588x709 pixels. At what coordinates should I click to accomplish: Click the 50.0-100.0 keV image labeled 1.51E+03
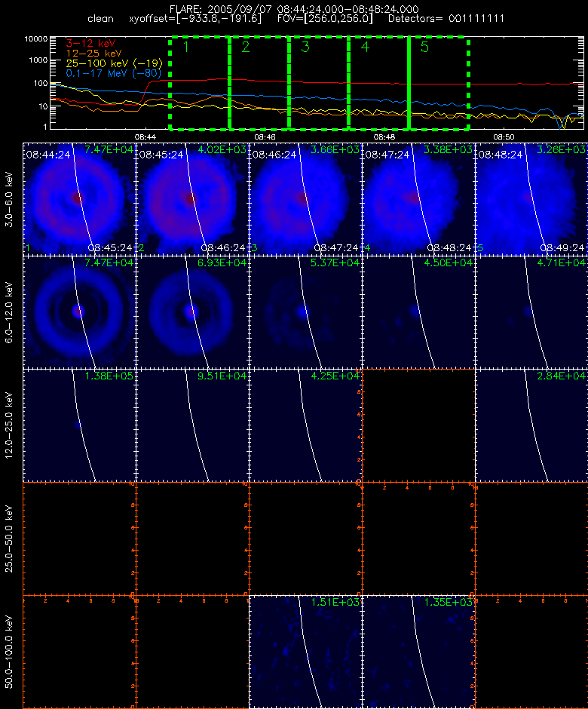click(x=305, y=652)
